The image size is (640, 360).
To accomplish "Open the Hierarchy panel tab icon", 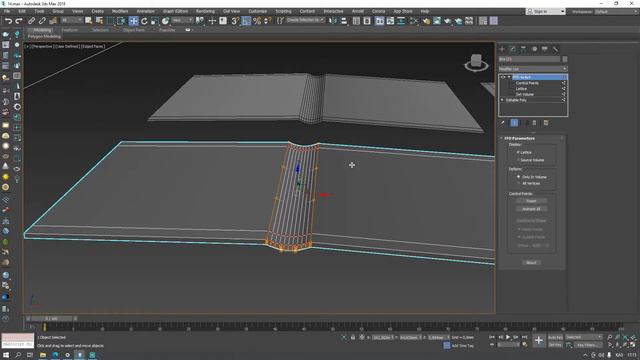I will 523,49.
